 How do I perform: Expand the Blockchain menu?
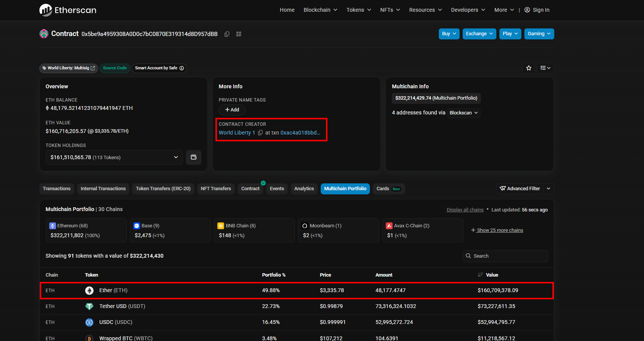tap(320, 10)
